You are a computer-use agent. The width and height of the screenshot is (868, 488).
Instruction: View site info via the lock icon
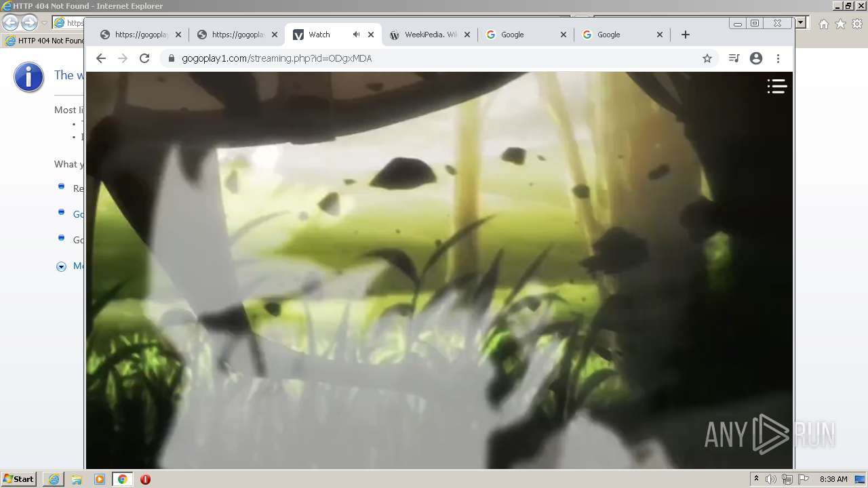(x=170, y=58)
